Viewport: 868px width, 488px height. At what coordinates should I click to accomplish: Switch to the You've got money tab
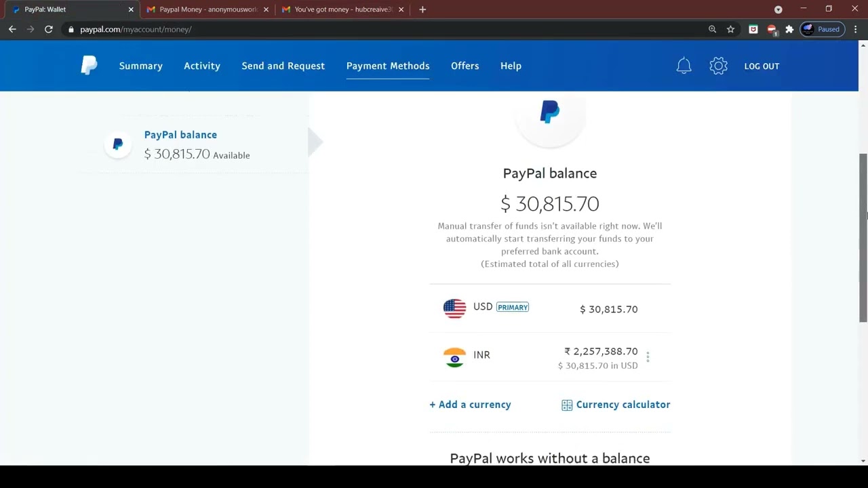[x=344, y=9]
